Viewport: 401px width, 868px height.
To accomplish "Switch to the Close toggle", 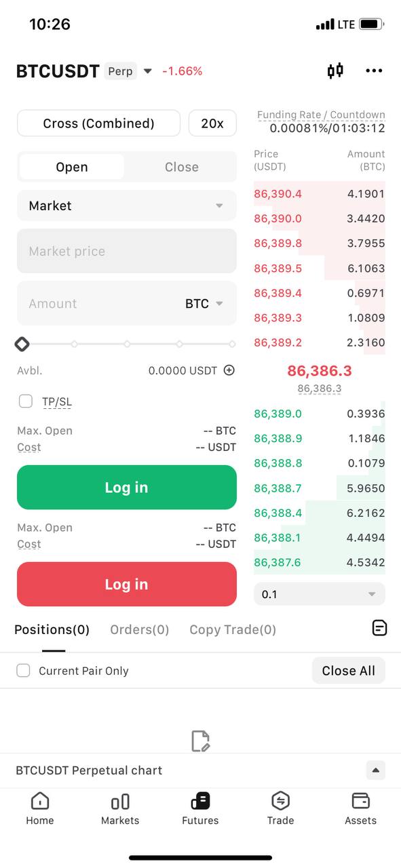I will click(x=182, y=167).
